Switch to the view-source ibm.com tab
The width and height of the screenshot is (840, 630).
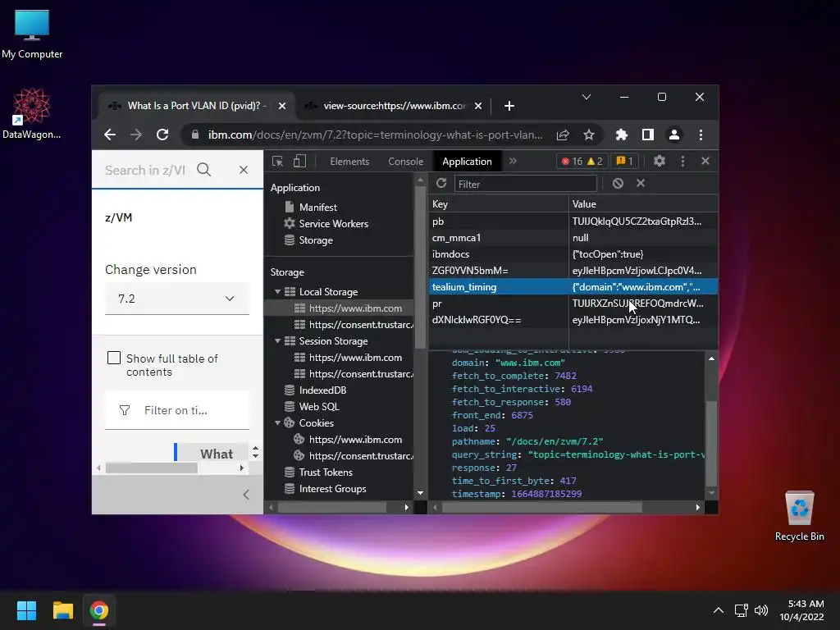395,106
